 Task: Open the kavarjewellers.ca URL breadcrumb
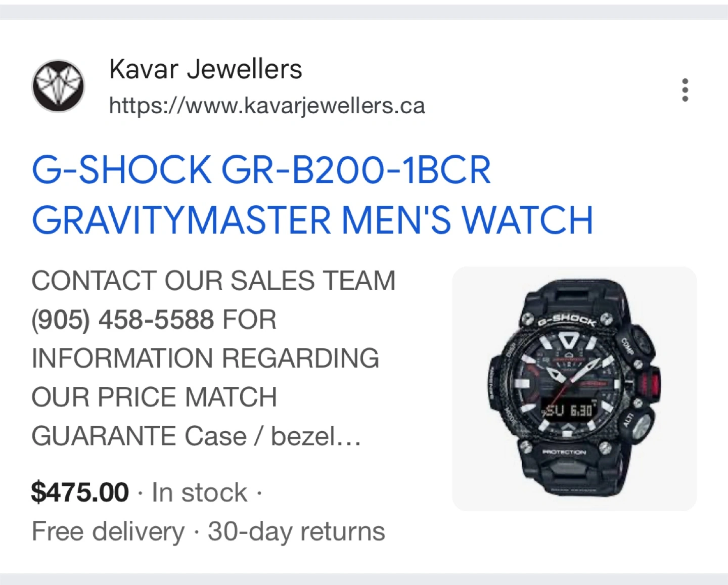tap(267, 106)
